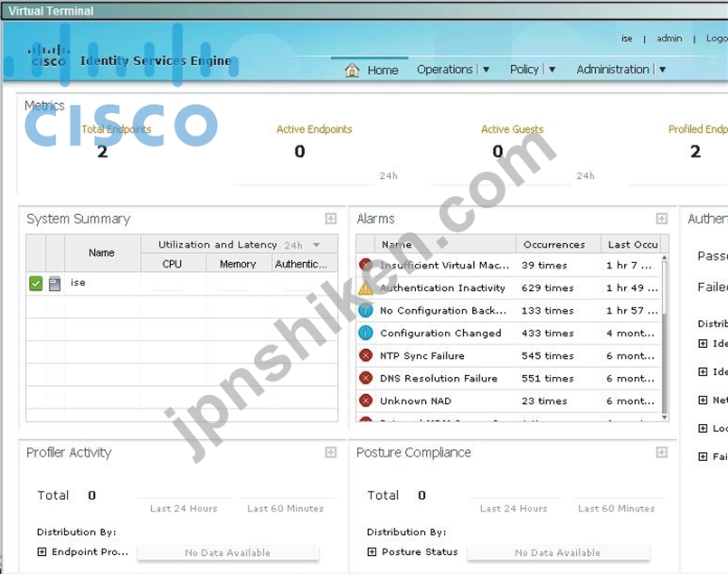The image size is (728, 574).
Task: Open the Administration menu dropdown arrow
Action: pos(663,70)
